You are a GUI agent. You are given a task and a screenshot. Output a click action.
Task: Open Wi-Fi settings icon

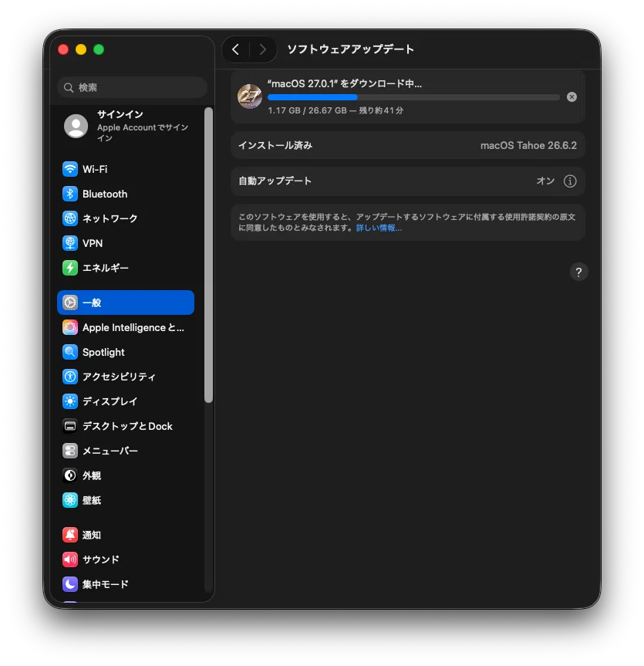(x=70, y=169)
